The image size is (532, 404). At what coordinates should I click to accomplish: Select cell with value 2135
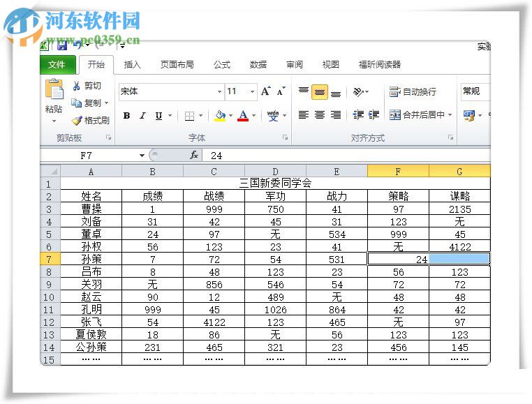(459, 209)
